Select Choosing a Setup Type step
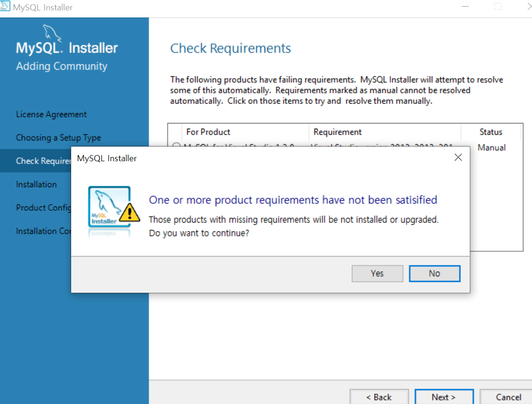This screenshot has width=532, height=404. [x=58, y=138]
